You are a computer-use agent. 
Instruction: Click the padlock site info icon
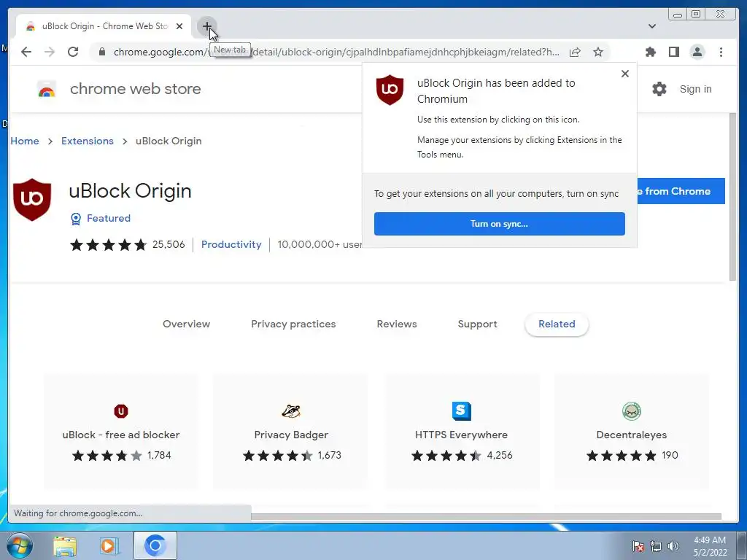coord(101,52)
